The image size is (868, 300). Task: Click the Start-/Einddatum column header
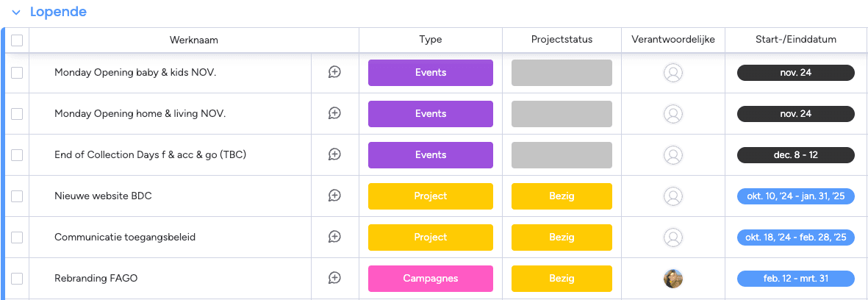click(x=795, y=40)
